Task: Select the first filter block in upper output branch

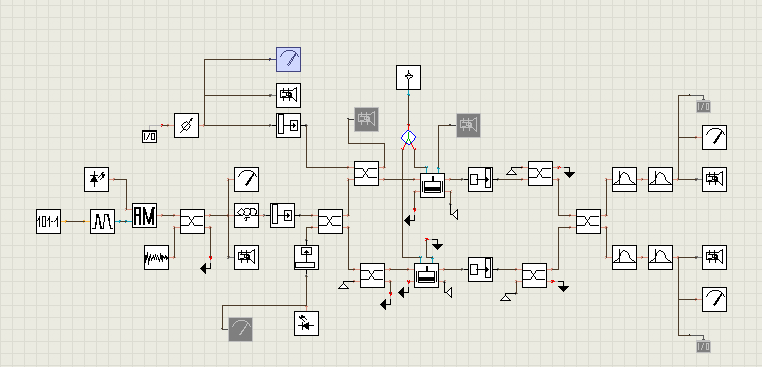Action: point(624,179)
